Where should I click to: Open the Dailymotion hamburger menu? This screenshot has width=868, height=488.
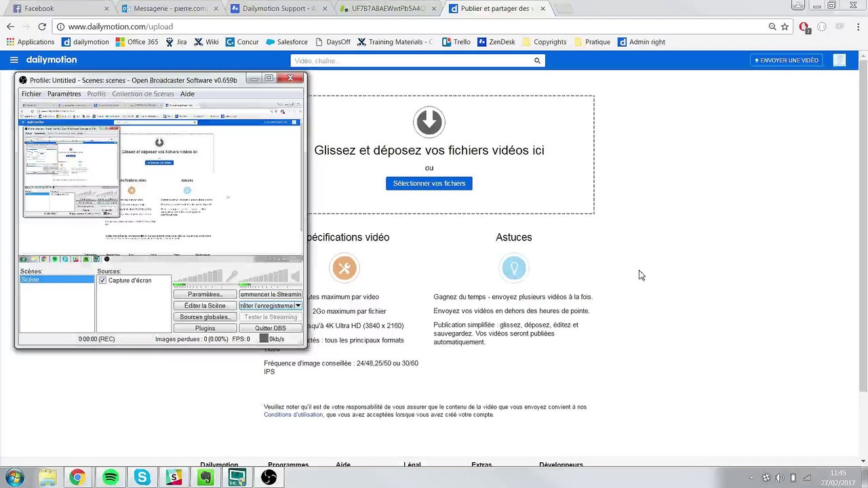(x=14, y=60)
